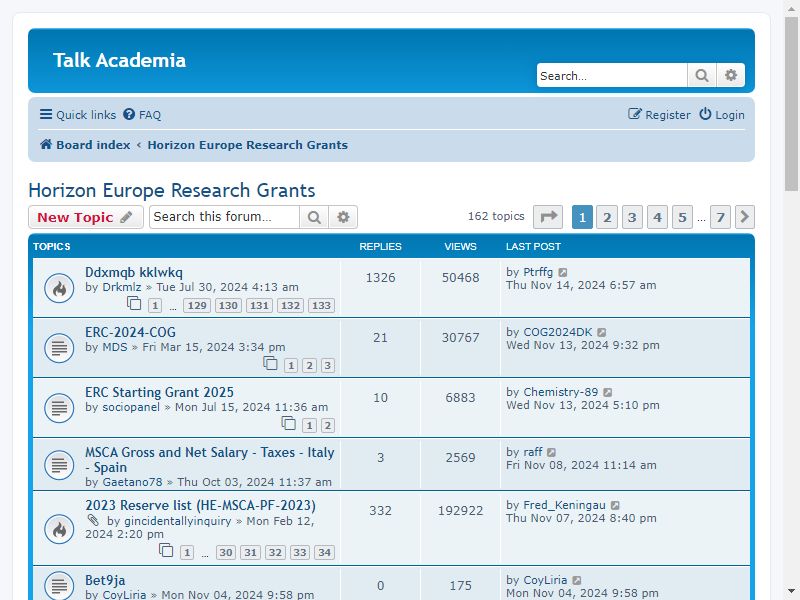Image resolution: width=800 pixels, height=600 pixels.
Task: Jump to page 129 of Ddxmqb kklwkq
Action: (x=197, y=306)
